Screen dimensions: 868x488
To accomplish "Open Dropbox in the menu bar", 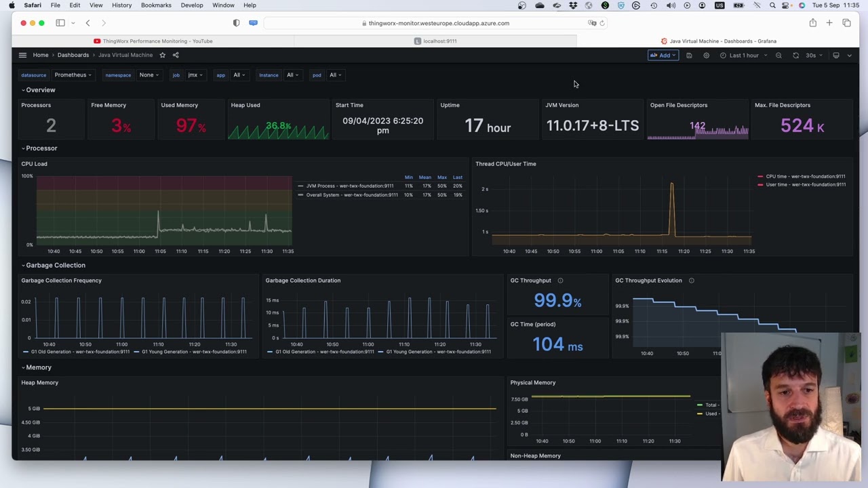I will tap(573, 5).
